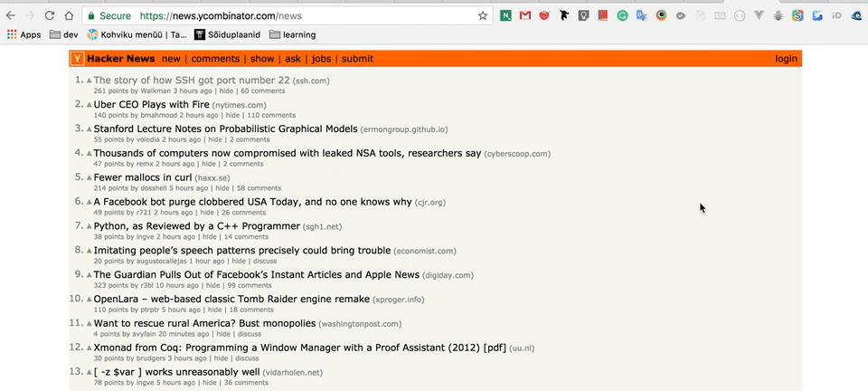Open the Guardian Pulls Out of Facebook story
Screen dimensions: 868x391
pos(256,275)
